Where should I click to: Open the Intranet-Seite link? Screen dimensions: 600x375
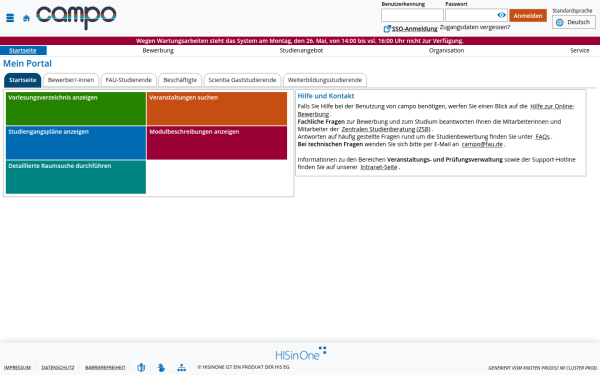coord(379,167)
